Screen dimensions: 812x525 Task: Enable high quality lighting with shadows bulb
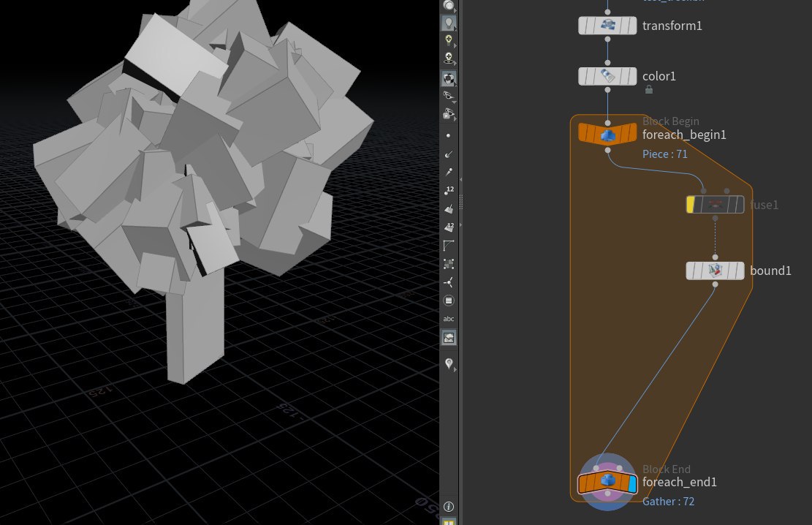point(449,58)
